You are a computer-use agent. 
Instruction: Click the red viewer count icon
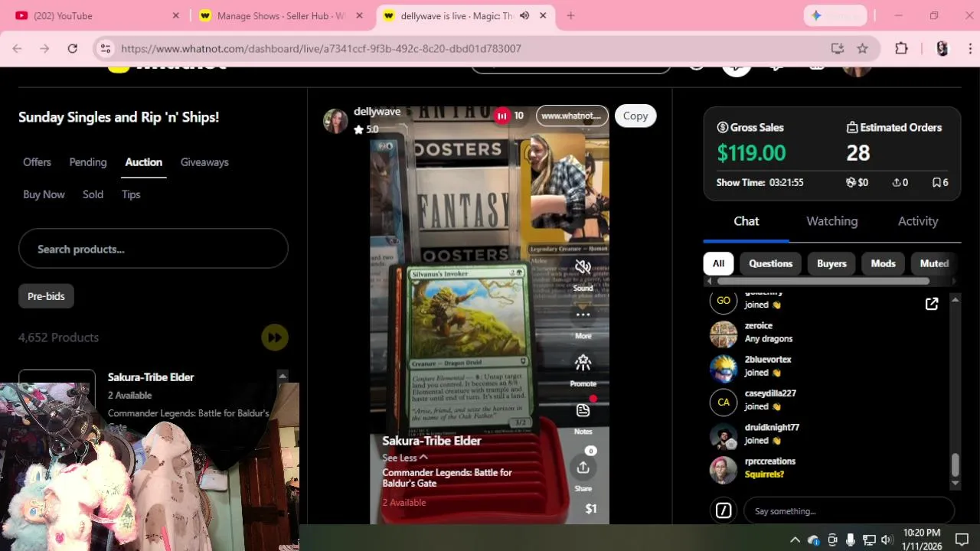click(x=501, y=116)
